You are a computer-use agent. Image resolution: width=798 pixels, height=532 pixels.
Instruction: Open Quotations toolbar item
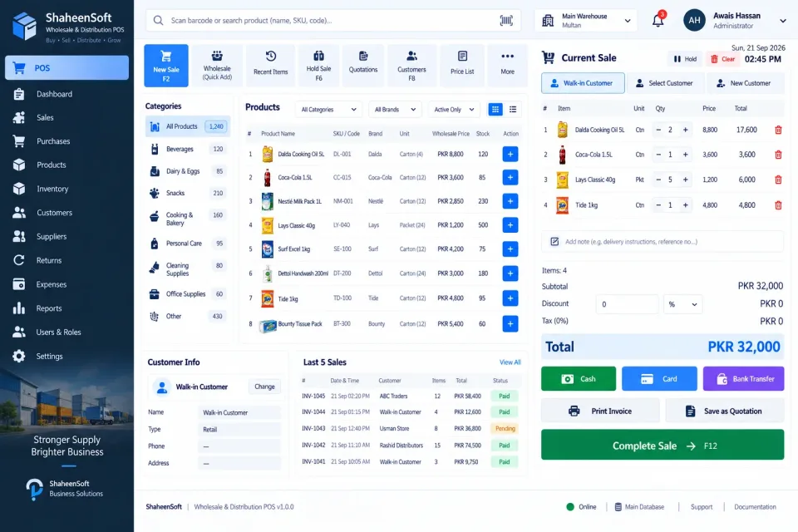tap(363, 66)
